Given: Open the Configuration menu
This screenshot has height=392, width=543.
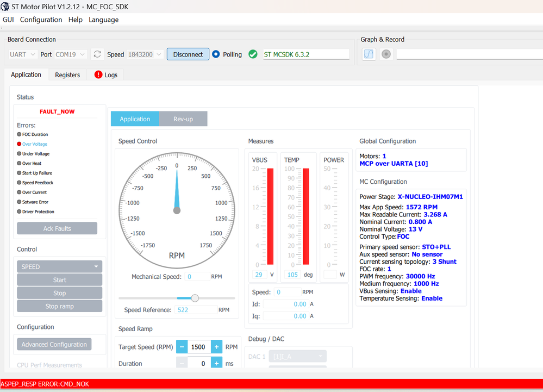Looking at the screenshot, I should click(x=41, y=20).
